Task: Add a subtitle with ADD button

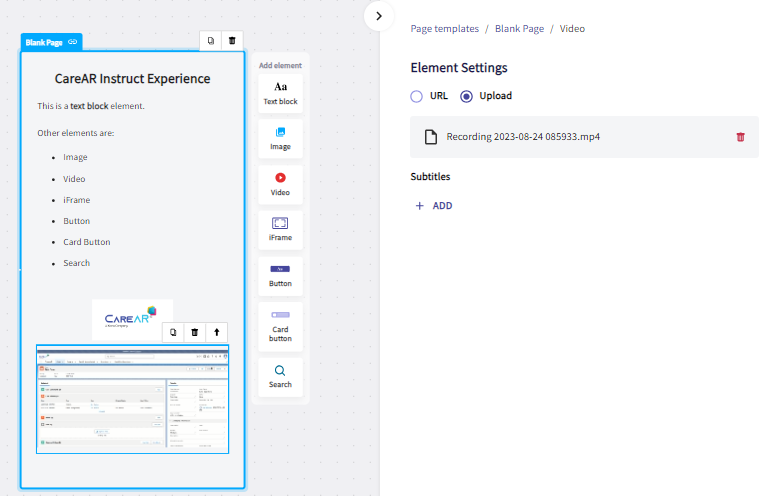Action: 434,206
